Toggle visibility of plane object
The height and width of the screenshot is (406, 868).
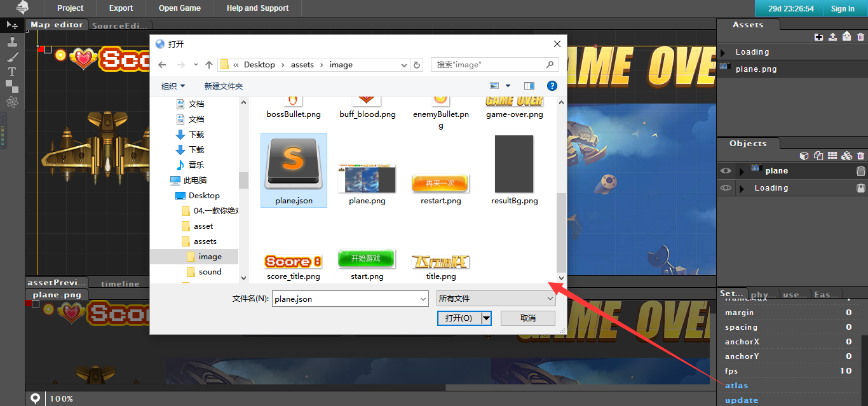click(x=726, y=171)
